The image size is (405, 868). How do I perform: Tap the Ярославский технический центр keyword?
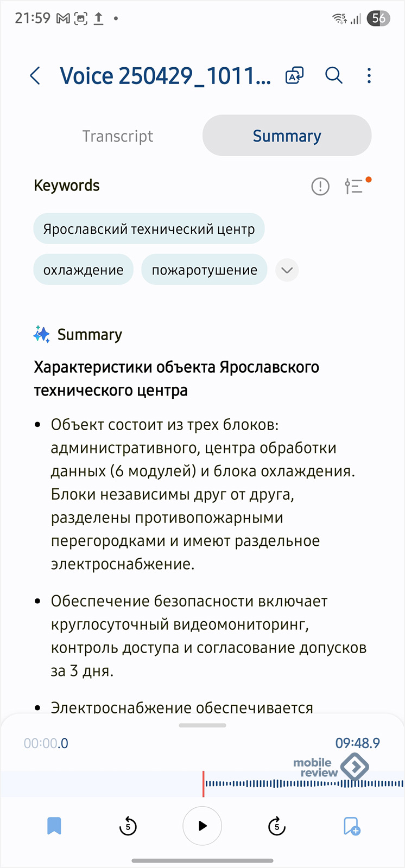tap(149, 229)
